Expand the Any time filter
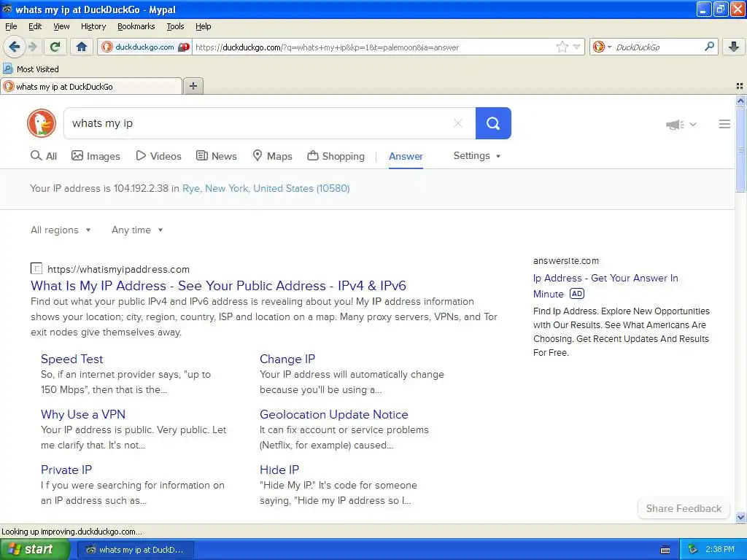747x560 pixels. click(x=137, y=230)
